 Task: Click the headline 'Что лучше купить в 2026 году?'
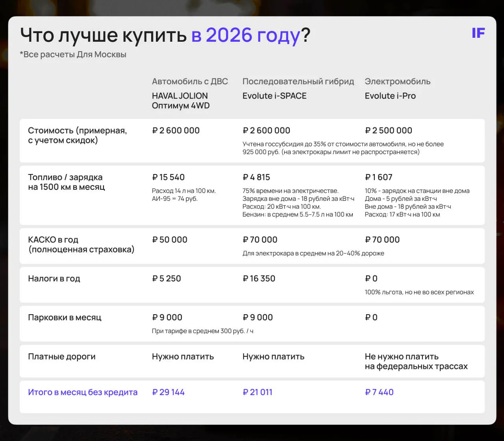coord(165,35)
